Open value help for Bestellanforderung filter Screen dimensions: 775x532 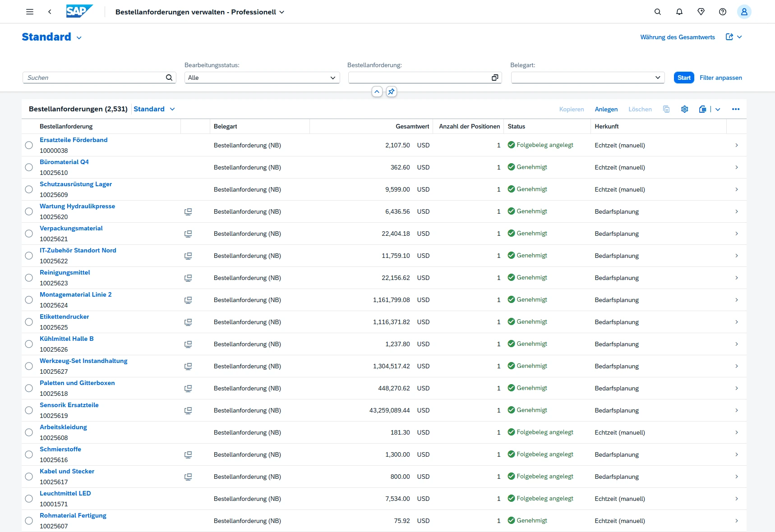[495, 78]
